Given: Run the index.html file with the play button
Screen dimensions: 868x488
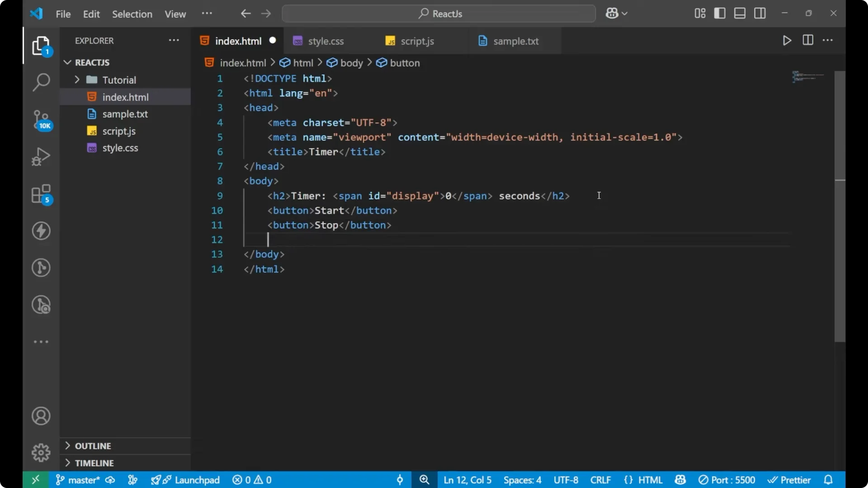Looking at the screenshot, I should click(787, 40).
